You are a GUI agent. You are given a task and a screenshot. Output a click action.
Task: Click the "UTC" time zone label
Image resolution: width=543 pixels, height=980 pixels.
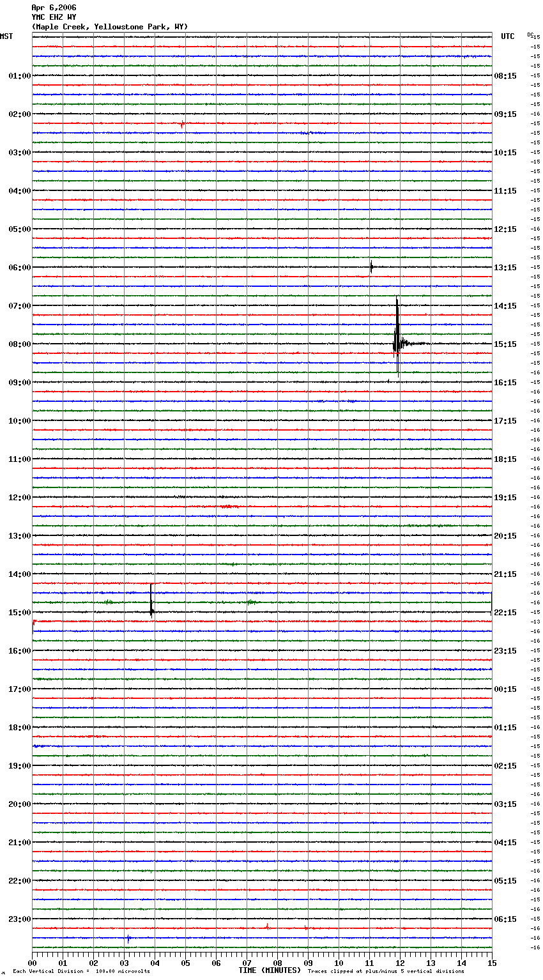click(508, 36)
